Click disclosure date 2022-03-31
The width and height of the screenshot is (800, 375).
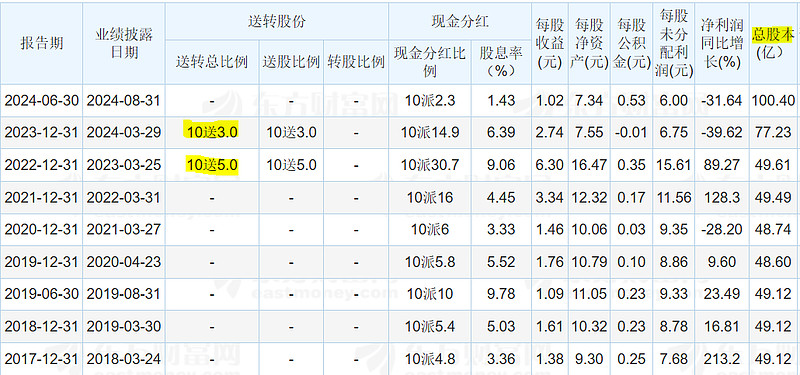[x=124, y=197]
